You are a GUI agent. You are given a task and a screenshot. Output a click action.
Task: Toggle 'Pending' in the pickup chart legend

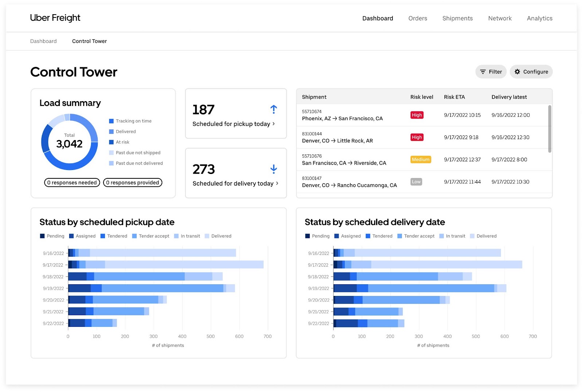click(52, 236)
